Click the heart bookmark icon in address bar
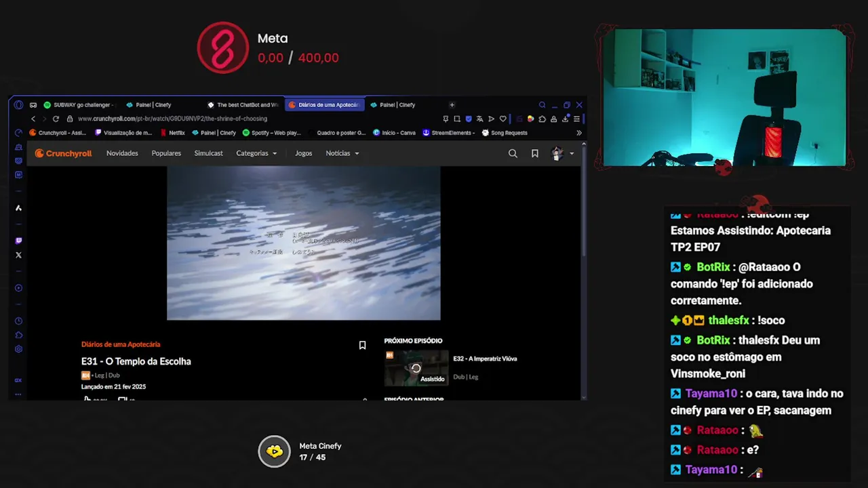The width and height of the screenshot is (868, 488). [502, 119]
